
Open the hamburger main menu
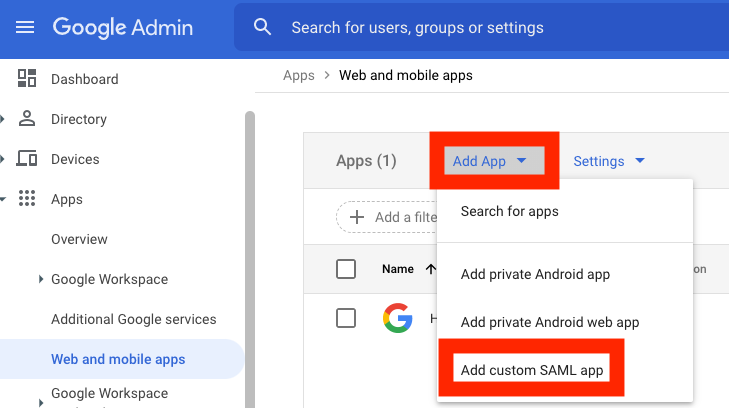tap(25, 27)
